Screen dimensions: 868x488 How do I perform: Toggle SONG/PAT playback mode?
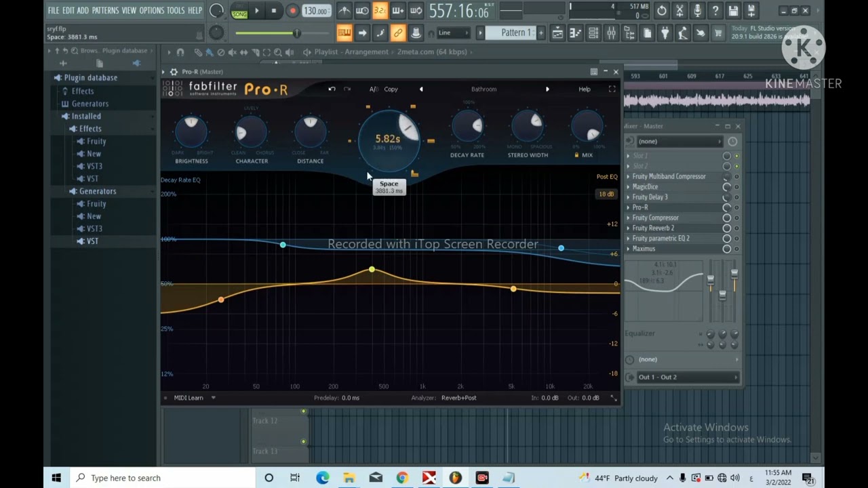[239, 11]
